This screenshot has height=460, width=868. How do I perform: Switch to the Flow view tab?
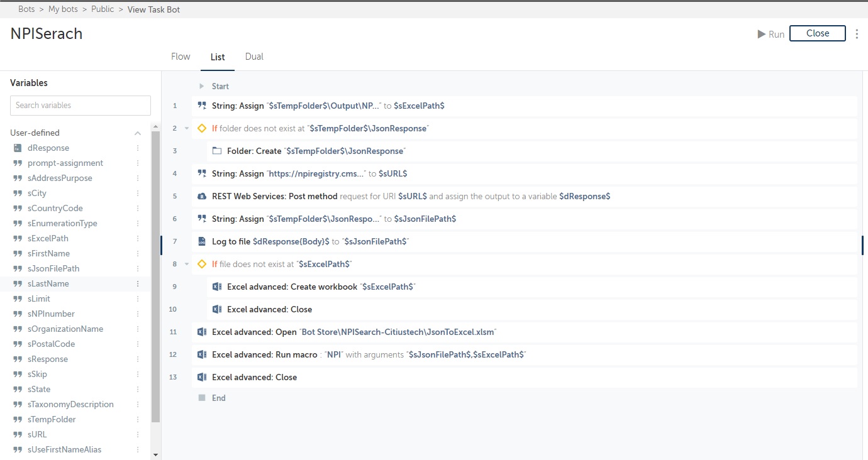click(181, 57)
